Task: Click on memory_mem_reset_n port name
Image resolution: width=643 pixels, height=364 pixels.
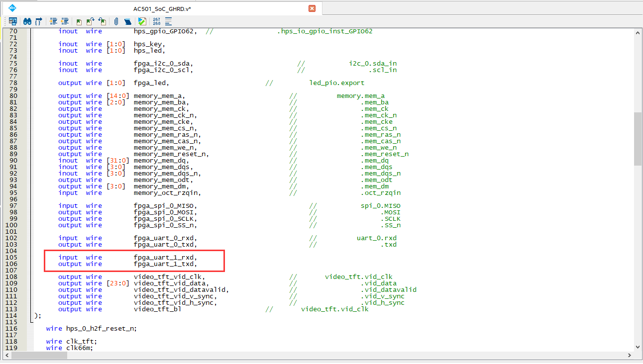Action: pos(169,154)
